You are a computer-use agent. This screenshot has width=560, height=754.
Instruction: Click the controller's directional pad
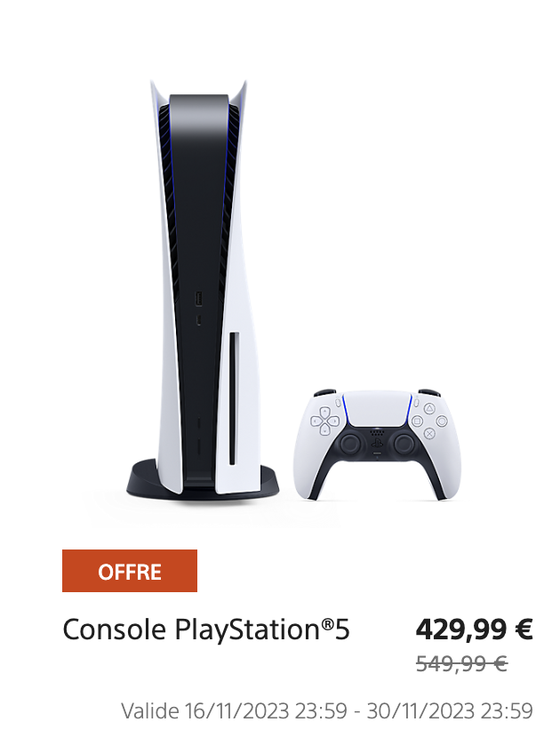(x=325, y=421)
